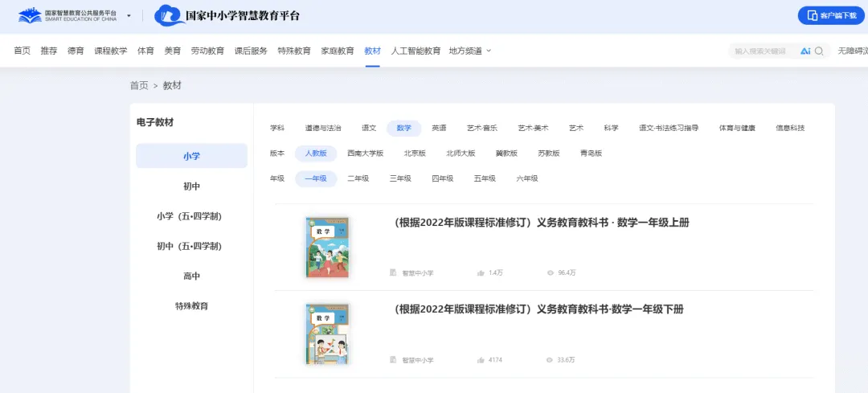Expand the platform switcher arrow beside logo

tap(129, 15)
